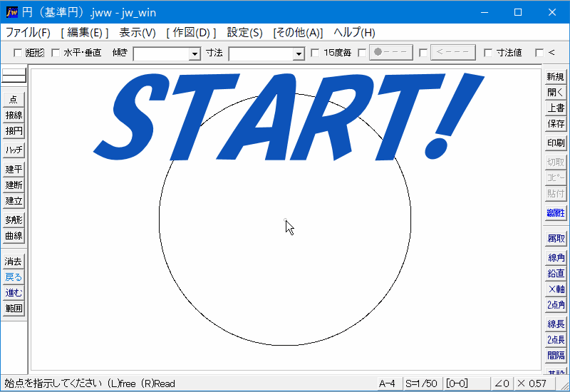This screenshot has height=392, width=570.
Task: Print the drawing with 印刷
Action: coord(556,143)
